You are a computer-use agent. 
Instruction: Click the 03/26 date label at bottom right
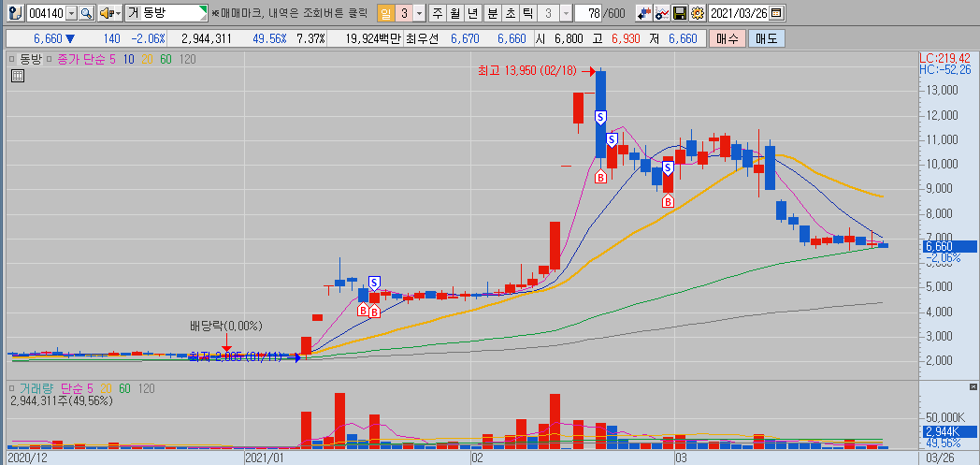(x=940, y=458)
